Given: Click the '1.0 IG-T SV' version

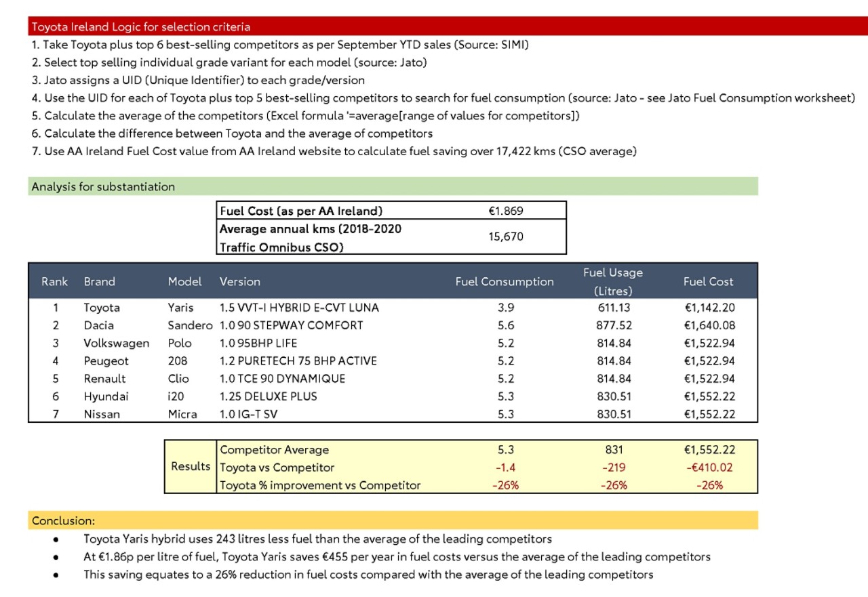Looking at the screenshot, I should [248, 414].
